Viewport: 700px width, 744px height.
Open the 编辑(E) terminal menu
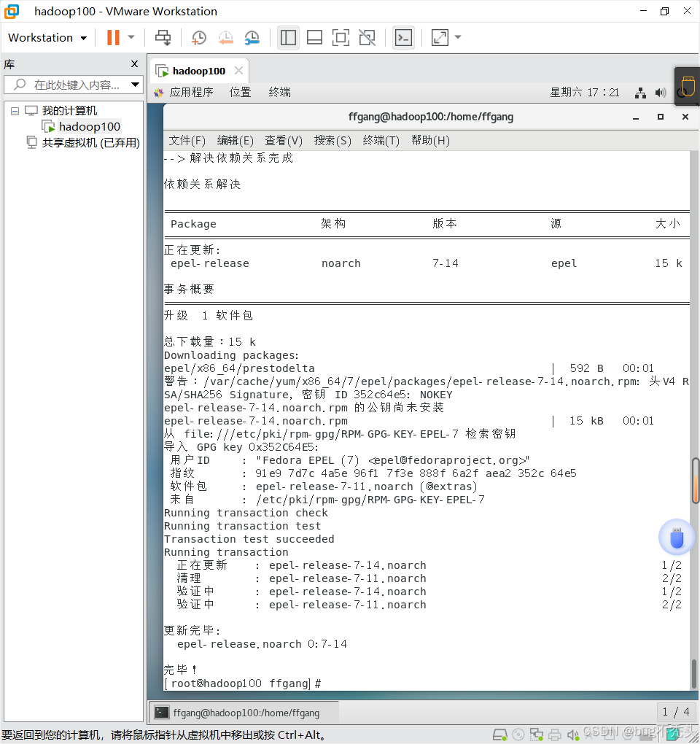236,141
